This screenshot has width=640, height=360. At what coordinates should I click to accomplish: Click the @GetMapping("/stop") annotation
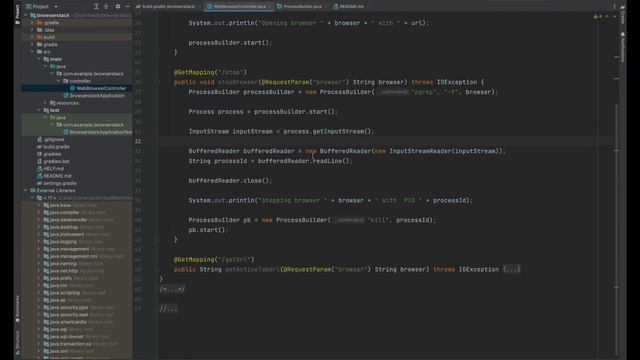(x=211, y=72)
